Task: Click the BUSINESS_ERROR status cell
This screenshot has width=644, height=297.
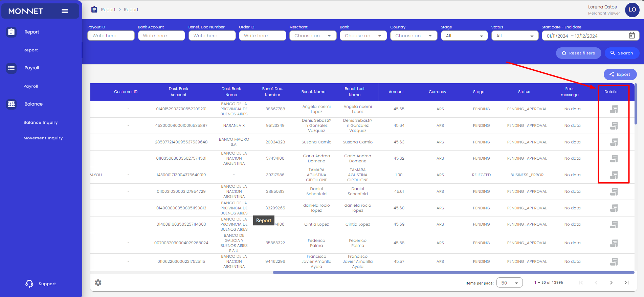Action: tap(527, 175)
